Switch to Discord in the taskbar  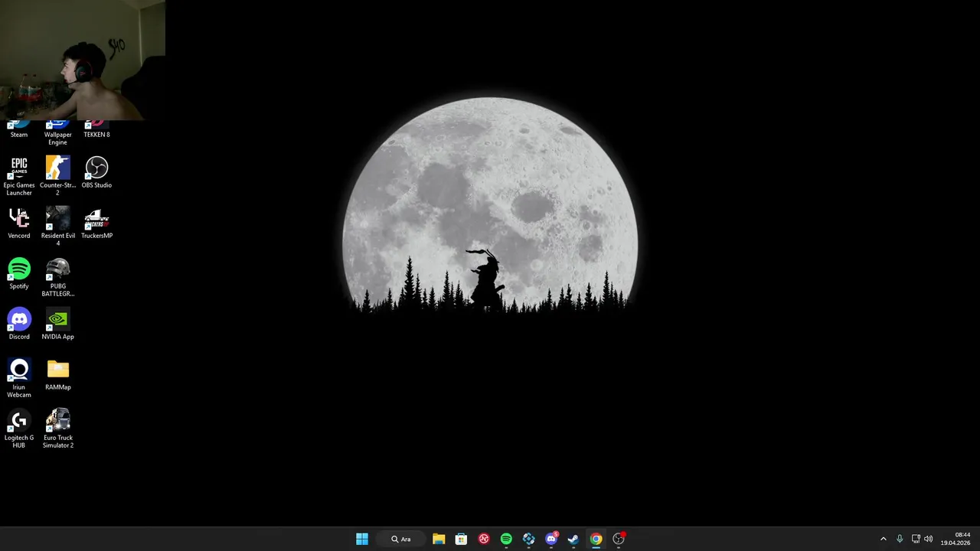click(551, 539)
